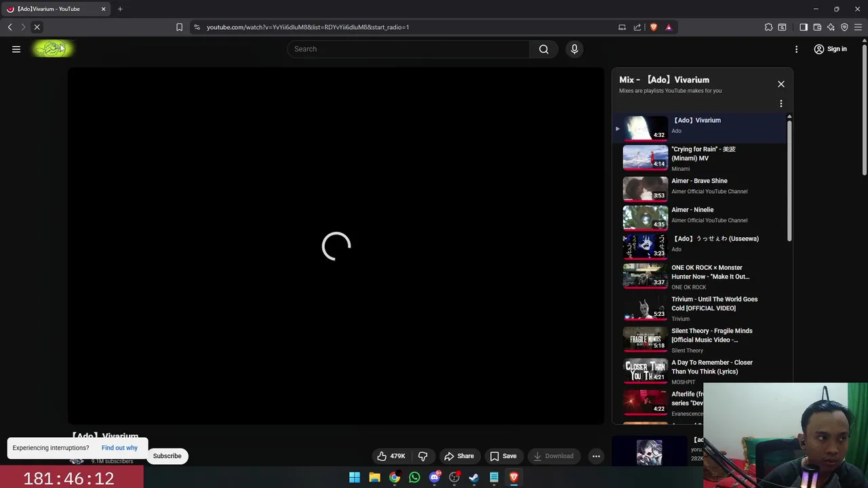
Task: Dislike the video
Action: coord(422,456)
